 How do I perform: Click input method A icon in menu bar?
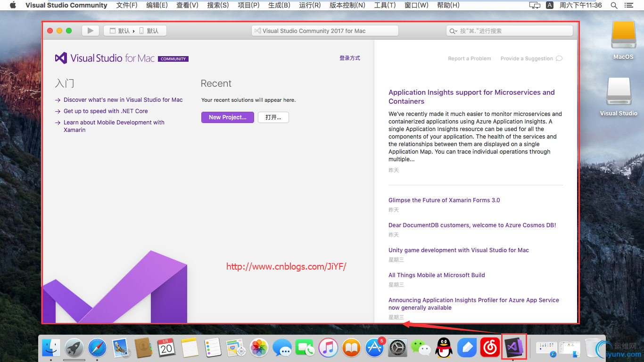click(x=550, y=5)
